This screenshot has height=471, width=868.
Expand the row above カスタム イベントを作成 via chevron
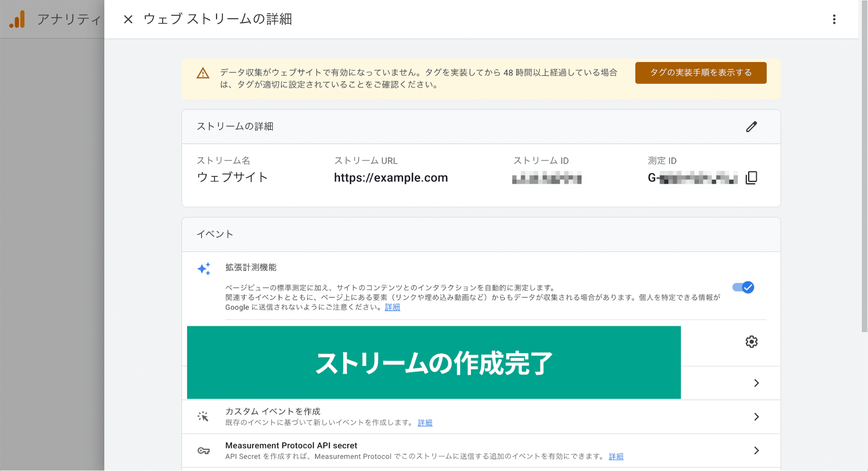pyautogui.click(x=756, y=383)
